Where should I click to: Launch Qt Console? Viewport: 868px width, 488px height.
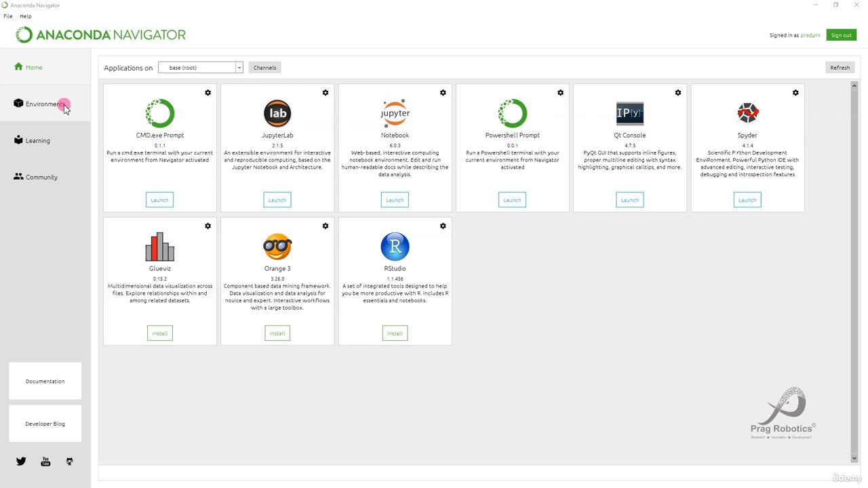click(630, 200)
